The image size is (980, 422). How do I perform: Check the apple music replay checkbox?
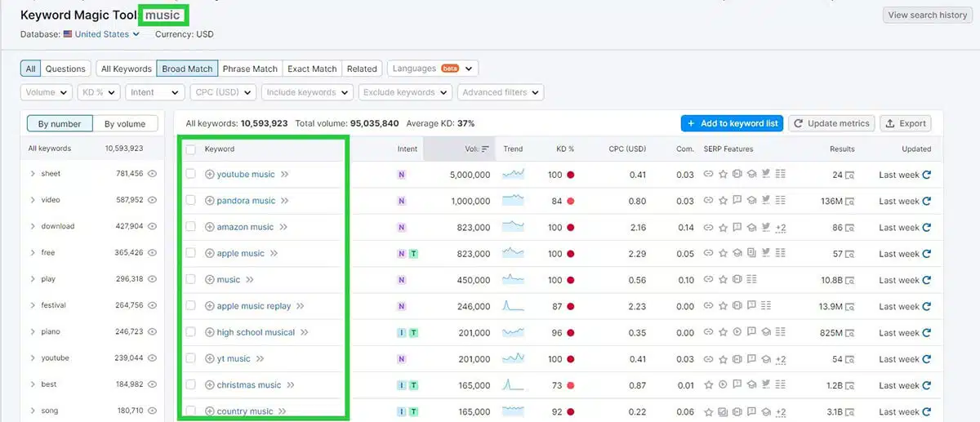(x=191, y=305)
